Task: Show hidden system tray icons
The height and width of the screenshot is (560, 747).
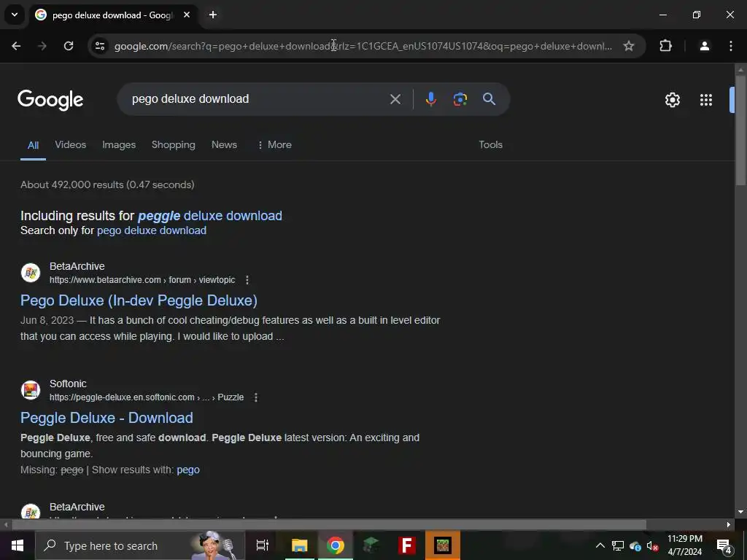Action: coord(600,545)
